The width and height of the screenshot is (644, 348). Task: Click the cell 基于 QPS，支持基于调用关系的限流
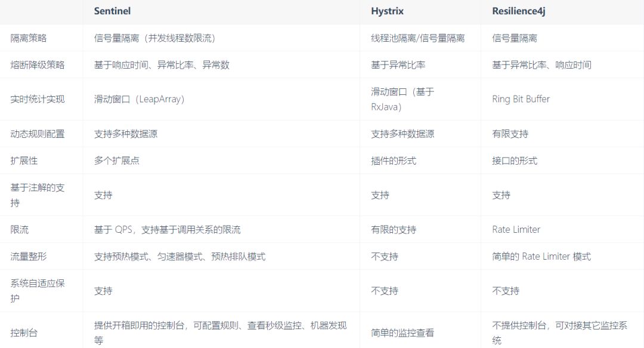(x=167, y=230)
